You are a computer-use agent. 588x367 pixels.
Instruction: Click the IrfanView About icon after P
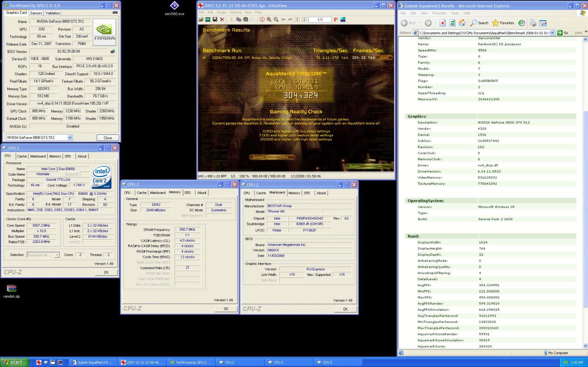[343, 19]
